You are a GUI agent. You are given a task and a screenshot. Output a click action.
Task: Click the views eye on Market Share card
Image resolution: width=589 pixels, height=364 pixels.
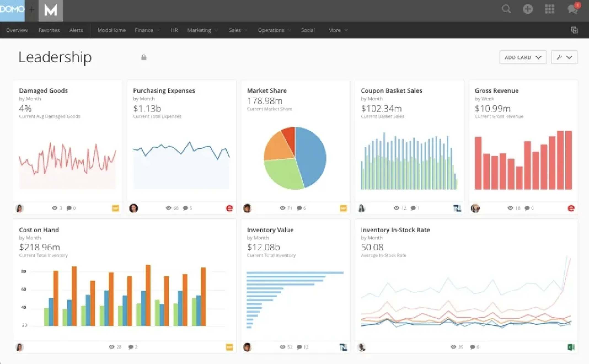(x=282, y=208)
